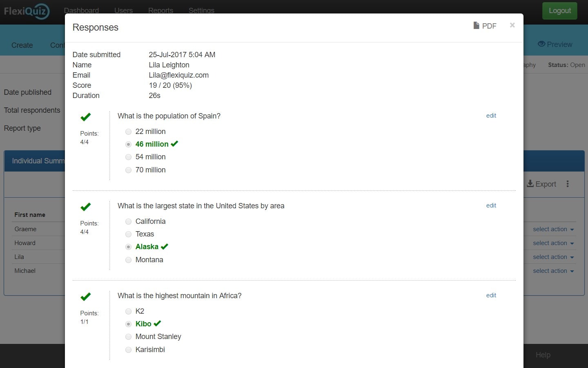The image size is (588, 368).
Task: Click the Preview eye icon
Action: pos(541,44)
